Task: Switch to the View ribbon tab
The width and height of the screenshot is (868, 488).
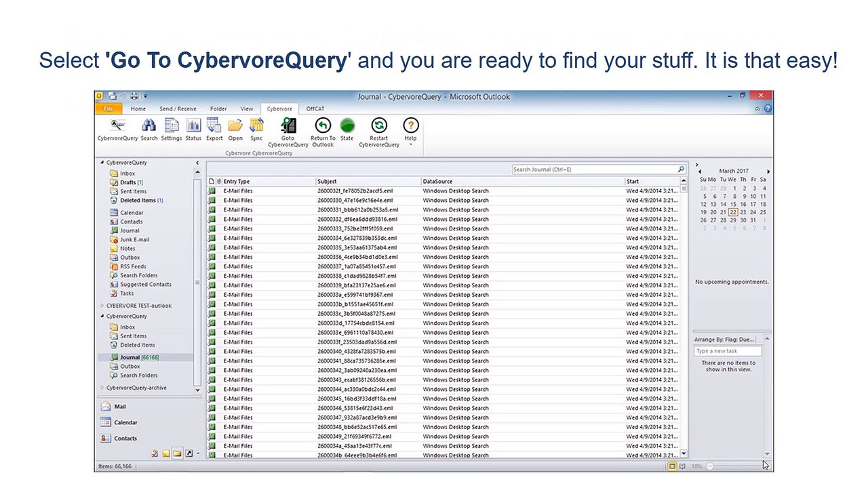Action: pyautogui.click(x=247, y=108)
